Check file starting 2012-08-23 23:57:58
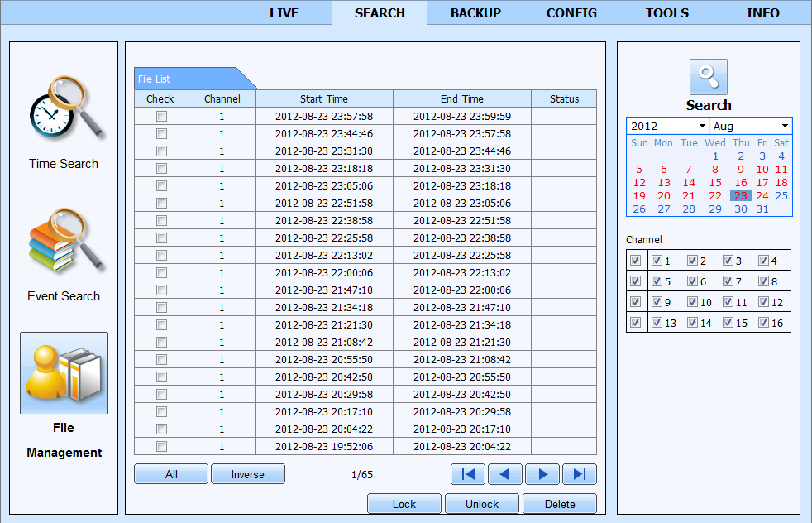The height and width of the screenshot is (523, 812). coord(161,117)
